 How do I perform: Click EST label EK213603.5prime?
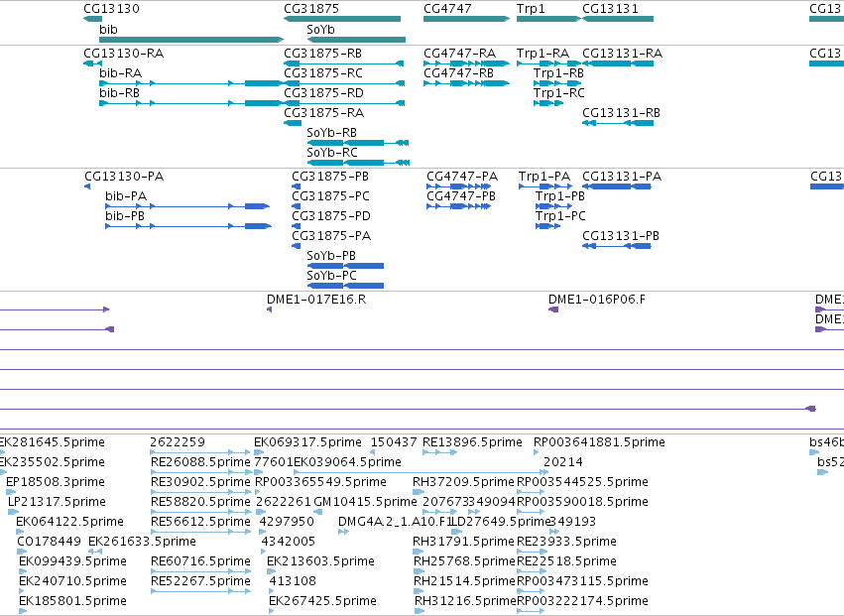pos(320,561)
